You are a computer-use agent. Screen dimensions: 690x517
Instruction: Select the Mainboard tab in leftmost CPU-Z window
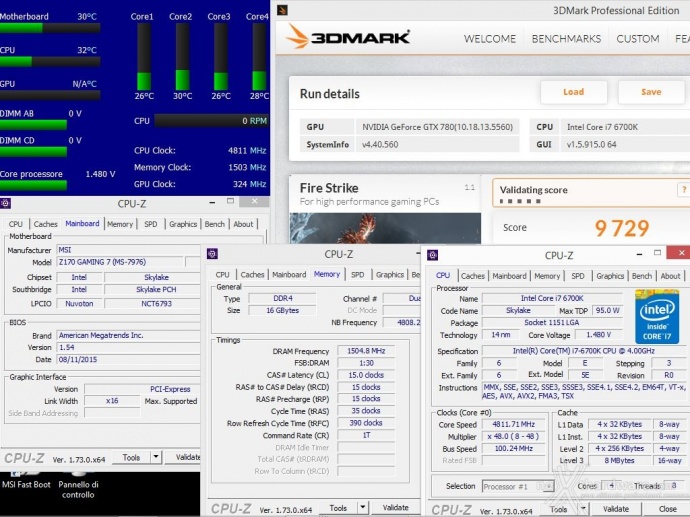pos(82,224)
